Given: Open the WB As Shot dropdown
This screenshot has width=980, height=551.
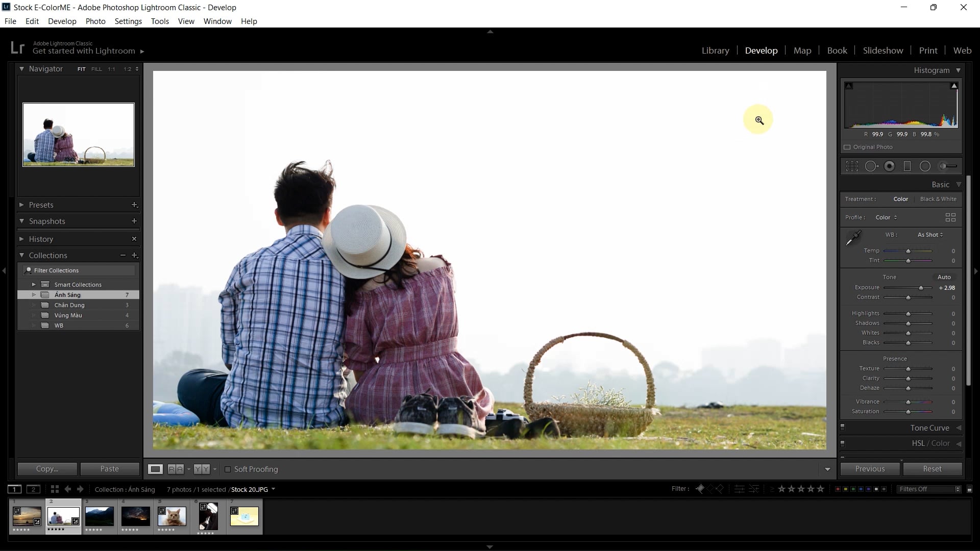Looking at the screenshot, I should pos(930,235).
